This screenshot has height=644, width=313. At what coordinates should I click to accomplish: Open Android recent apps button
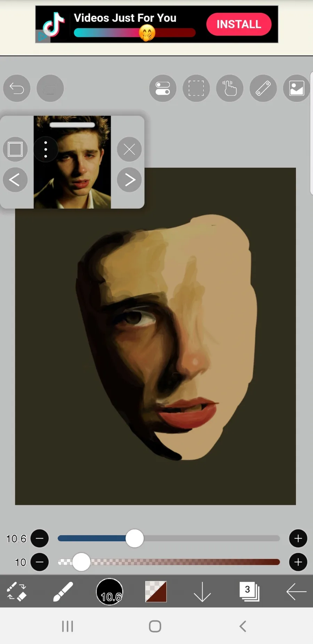(x=67, y=627)
